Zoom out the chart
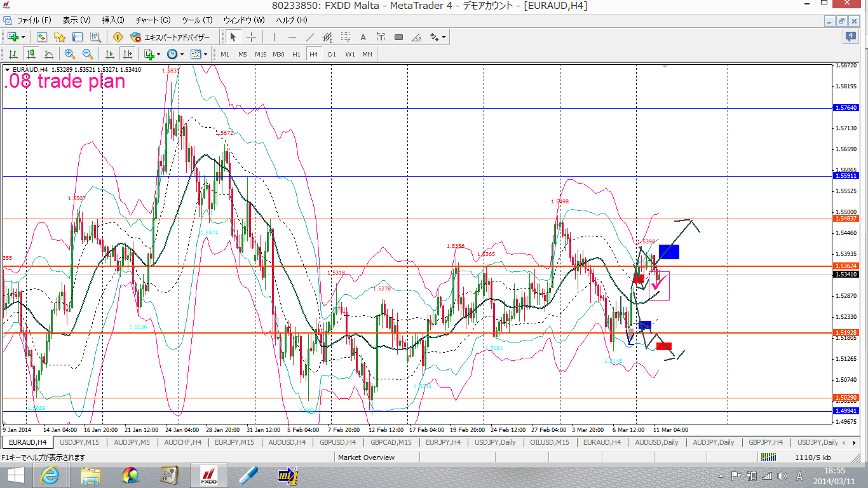 coord(87,54)
